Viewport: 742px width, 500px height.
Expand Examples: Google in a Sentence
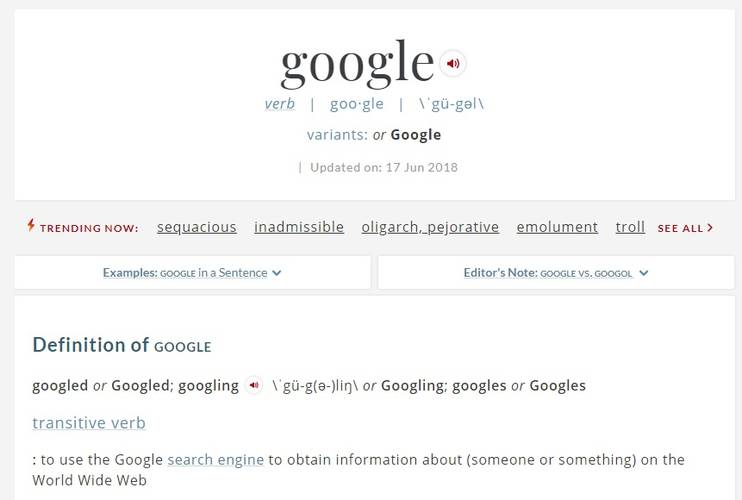pyautogui.click(x=192, y=273)
